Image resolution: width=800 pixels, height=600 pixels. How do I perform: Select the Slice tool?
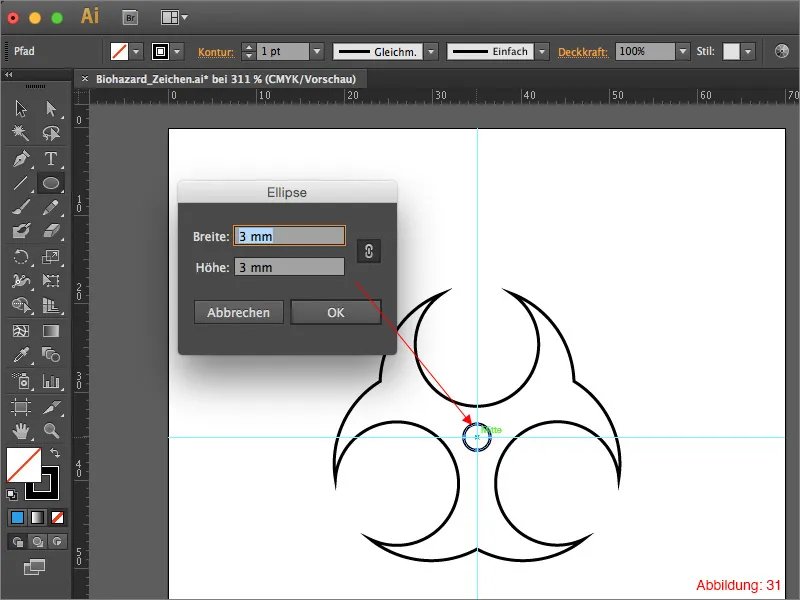point(51,407)
